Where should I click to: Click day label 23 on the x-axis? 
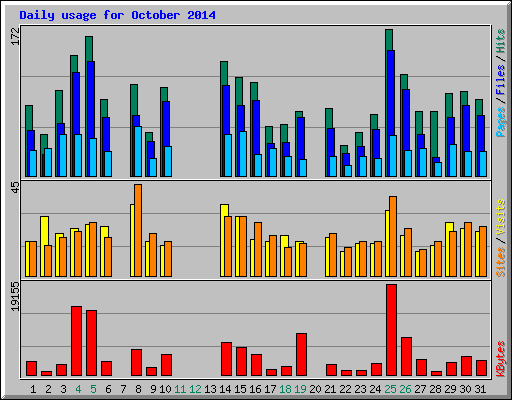360,389
